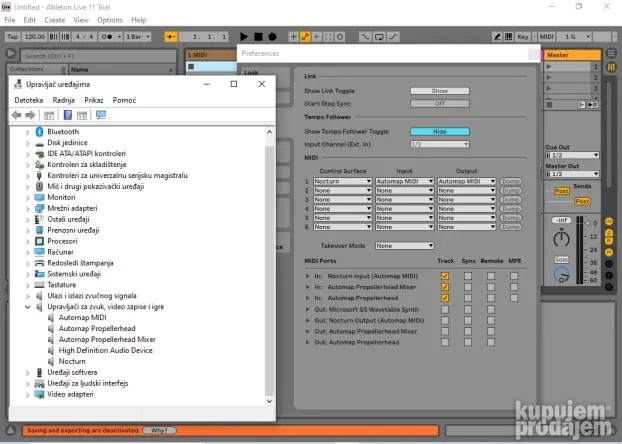Open the Automap MIDI Input dropdown
Image resolution: width=622 pixels, height=444 pixels.
[404, 181]
